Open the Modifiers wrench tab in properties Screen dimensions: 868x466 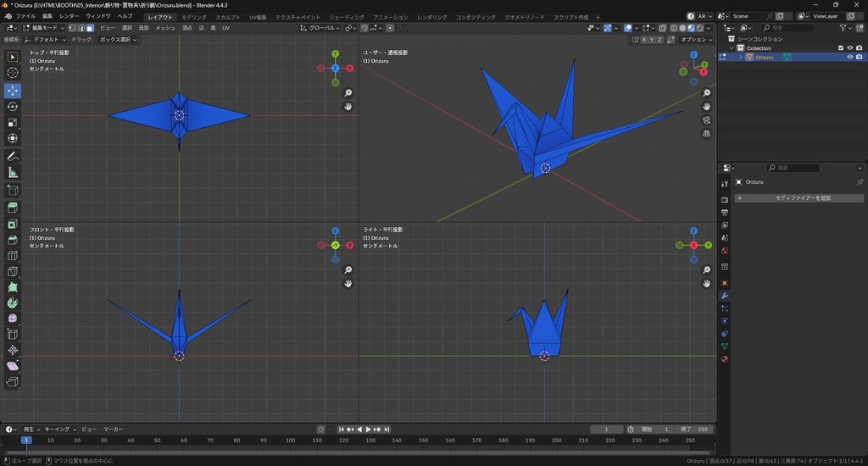(725, 296)
